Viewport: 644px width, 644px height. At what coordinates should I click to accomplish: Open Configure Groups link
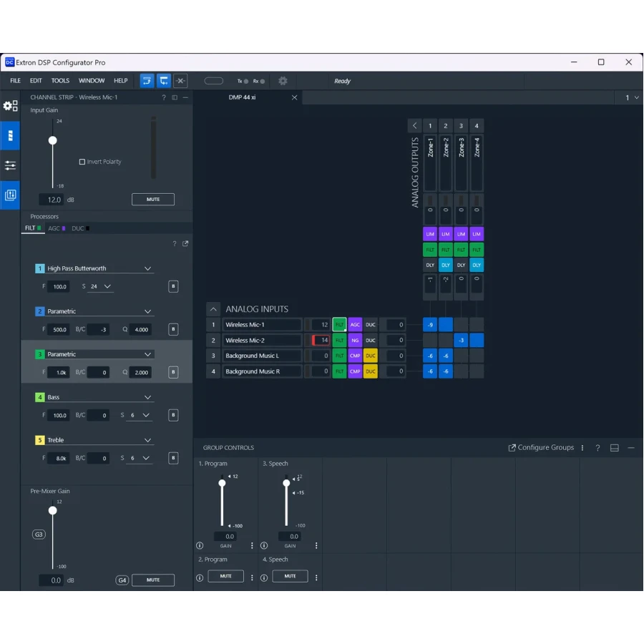(541, 447)
